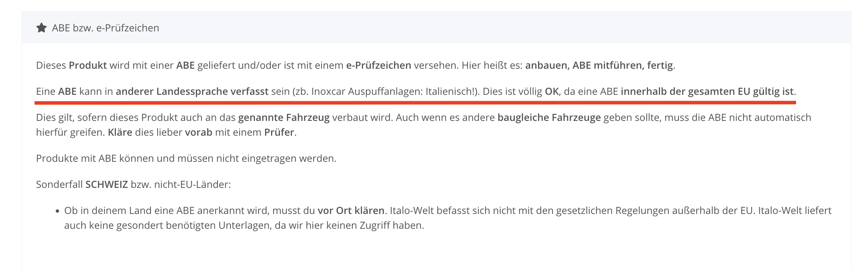Click the star icon beside ABE heading
Screen dimensions: 868x270
point(42,27)
